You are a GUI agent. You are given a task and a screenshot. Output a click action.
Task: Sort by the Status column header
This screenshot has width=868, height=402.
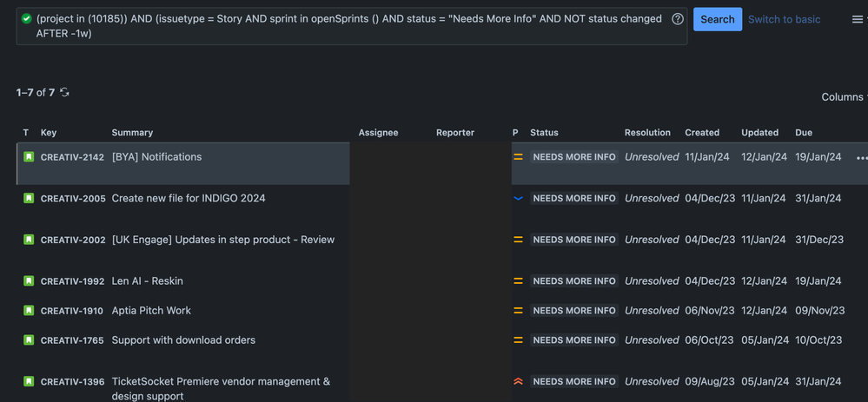click(544, 133)
